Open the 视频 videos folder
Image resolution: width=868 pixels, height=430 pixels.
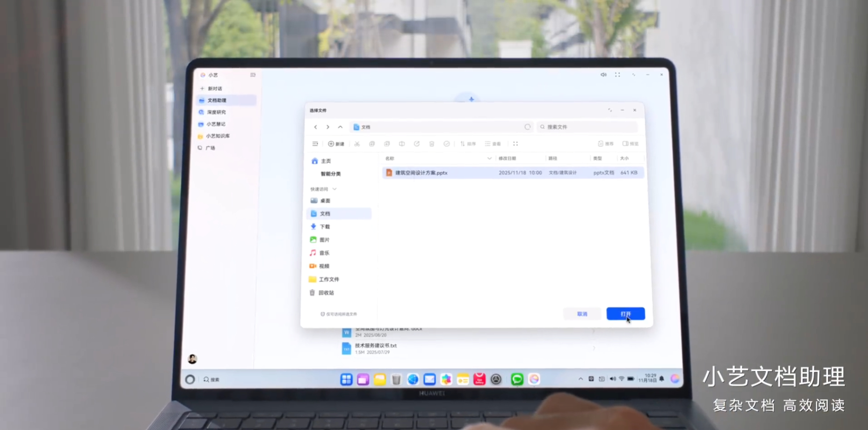tap(320, 266)
